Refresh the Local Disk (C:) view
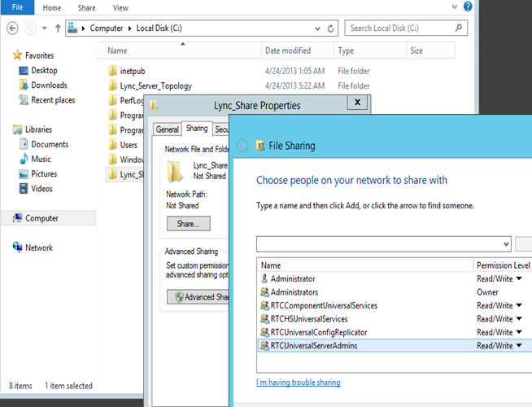The height and width of the screenshot is (407, 532). tap(330, 28)
